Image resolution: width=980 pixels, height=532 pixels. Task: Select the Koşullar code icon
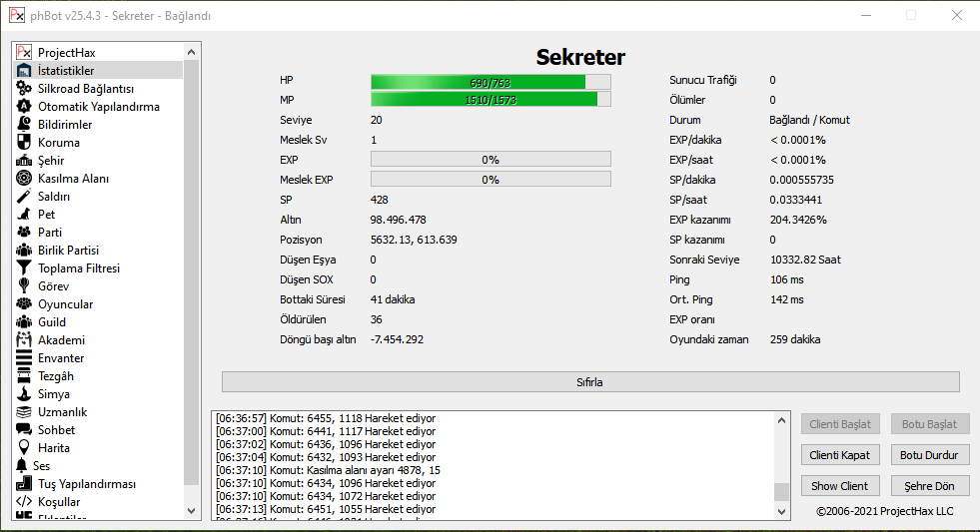[x=25, y=502]
